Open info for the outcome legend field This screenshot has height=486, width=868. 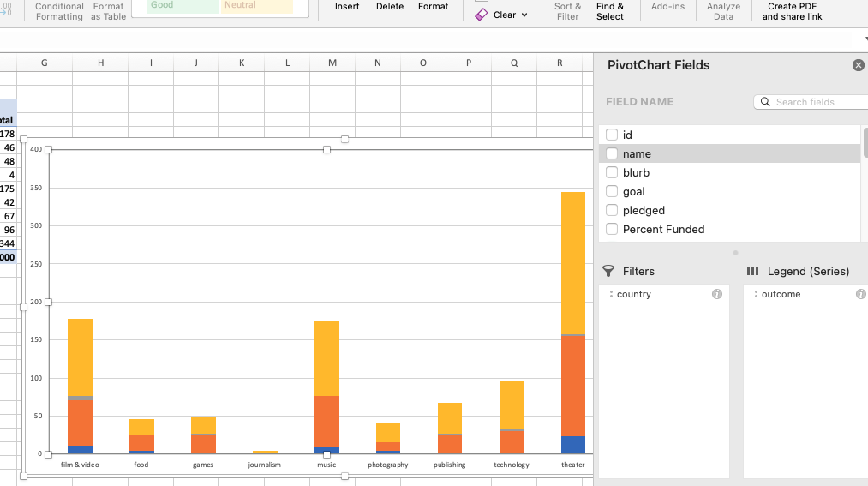[x=861, y=294]
